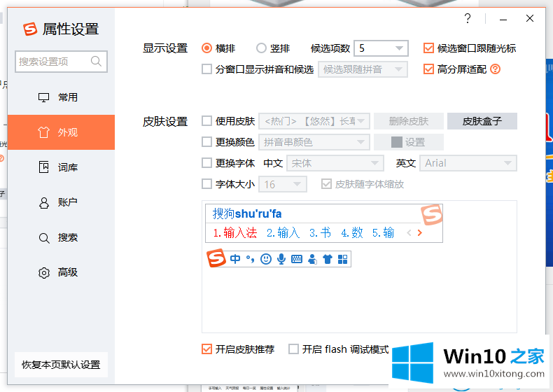Click the user account icon in preview toolbar

312,259
